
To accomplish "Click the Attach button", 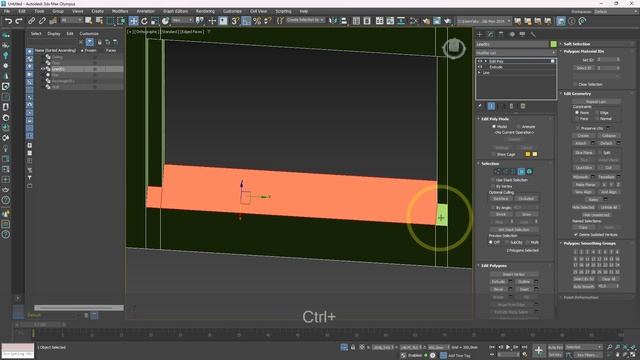I will tap(581, 143).
